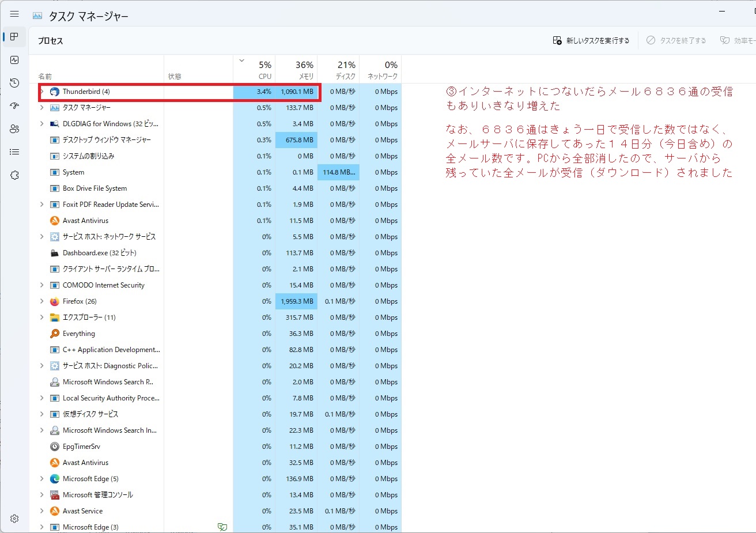This screenshot has width=756, height=533.
Task: Open the Details page icon
Action: pos(14,152)
